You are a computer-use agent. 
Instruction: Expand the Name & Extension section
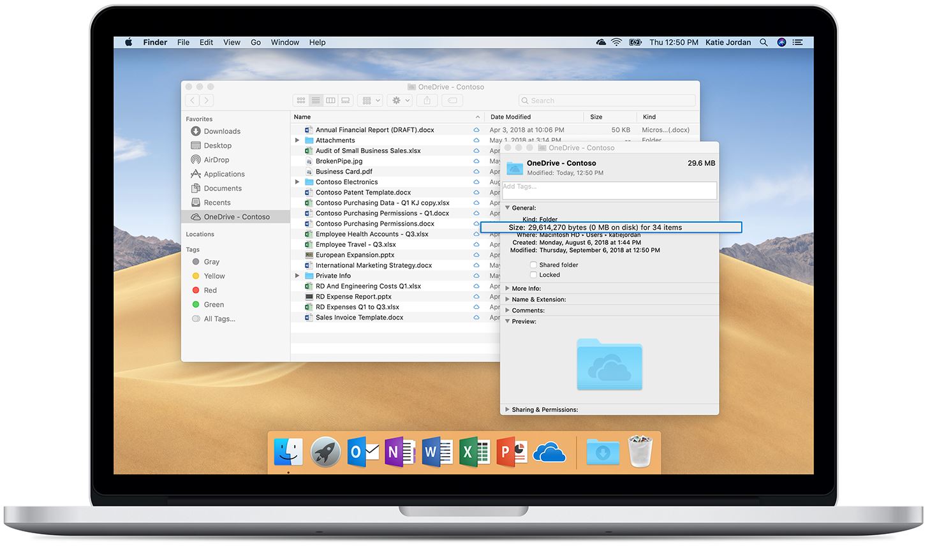tap(508, 299)
